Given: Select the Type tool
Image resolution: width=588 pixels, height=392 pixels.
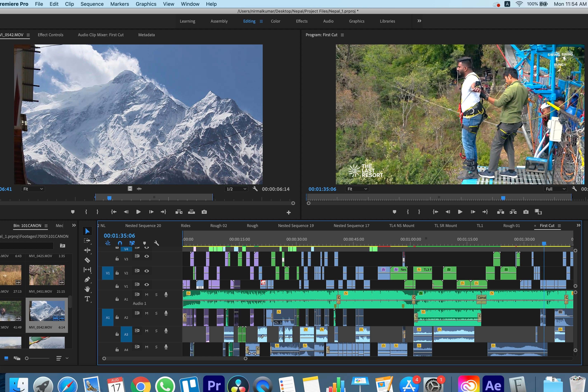Looking at the screenshot, I should point(87,299).
